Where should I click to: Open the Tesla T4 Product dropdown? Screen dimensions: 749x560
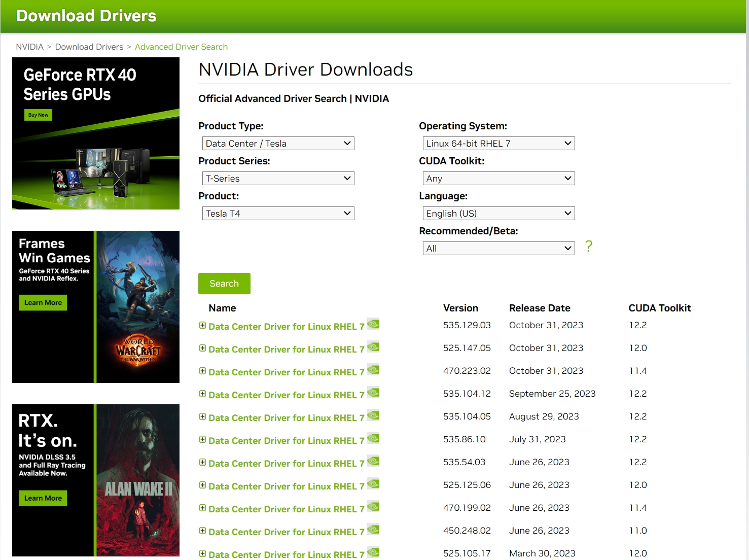pos(278,214)
